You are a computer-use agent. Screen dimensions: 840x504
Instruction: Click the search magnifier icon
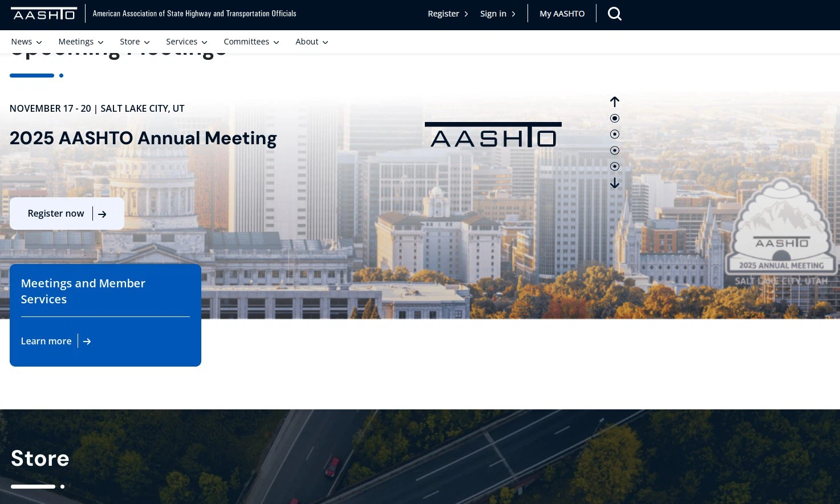pyautogui.click(x=614, y=14)
